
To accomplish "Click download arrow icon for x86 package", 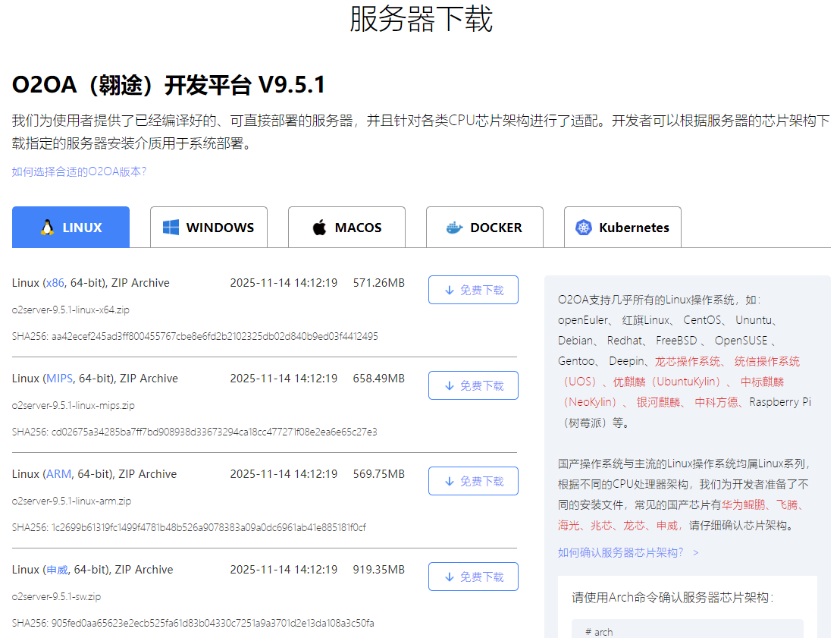I will [450, 290].
